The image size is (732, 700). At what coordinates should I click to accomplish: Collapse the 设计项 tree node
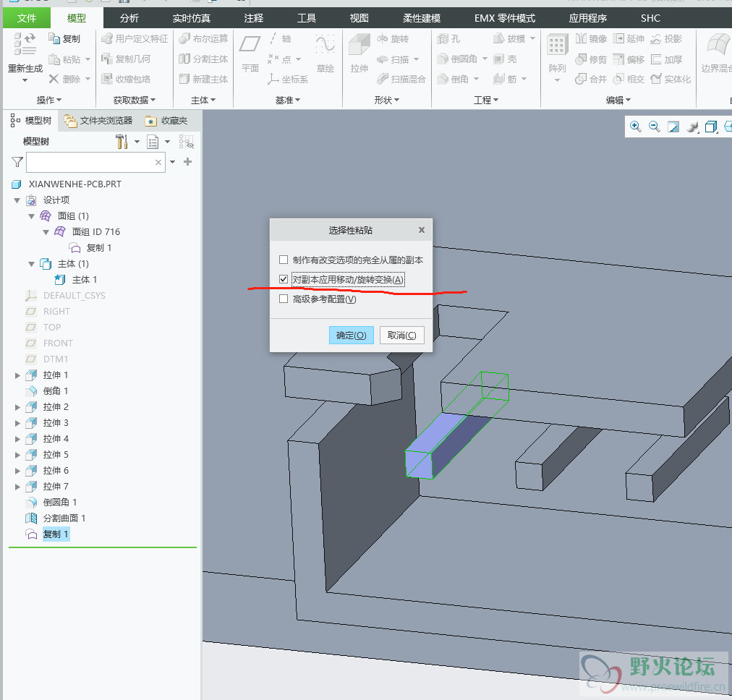click(x=17, y=200)
